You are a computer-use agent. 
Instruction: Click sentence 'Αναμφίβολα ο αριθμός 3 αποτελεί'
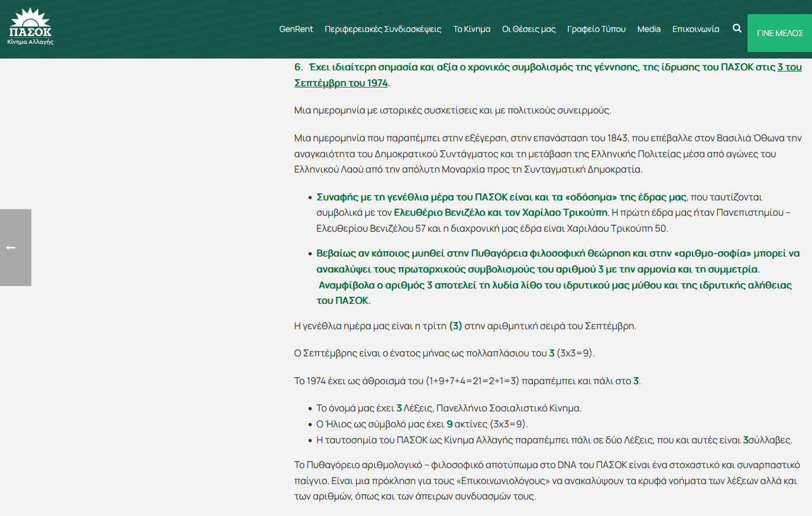coord(554,293)
